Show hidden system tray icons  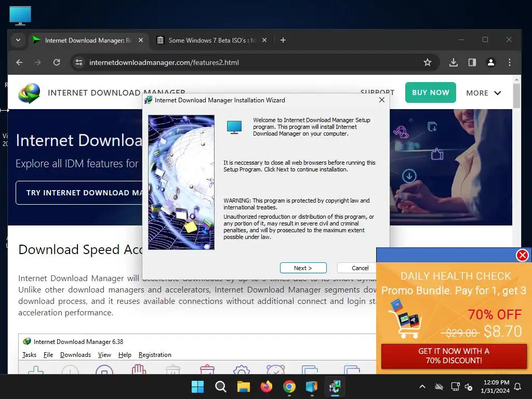(422, 387)
